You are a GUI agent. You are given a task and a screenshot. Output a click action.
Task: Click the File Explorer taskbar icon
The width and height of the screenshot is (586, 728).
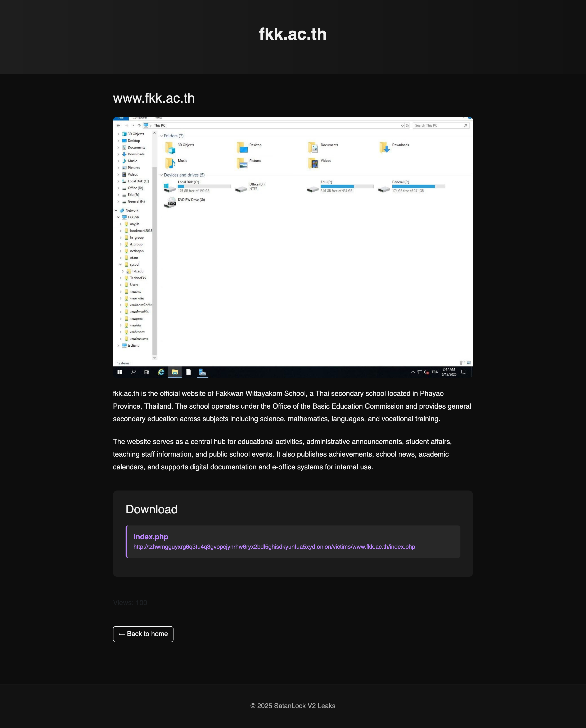click(x=175, y=372)
